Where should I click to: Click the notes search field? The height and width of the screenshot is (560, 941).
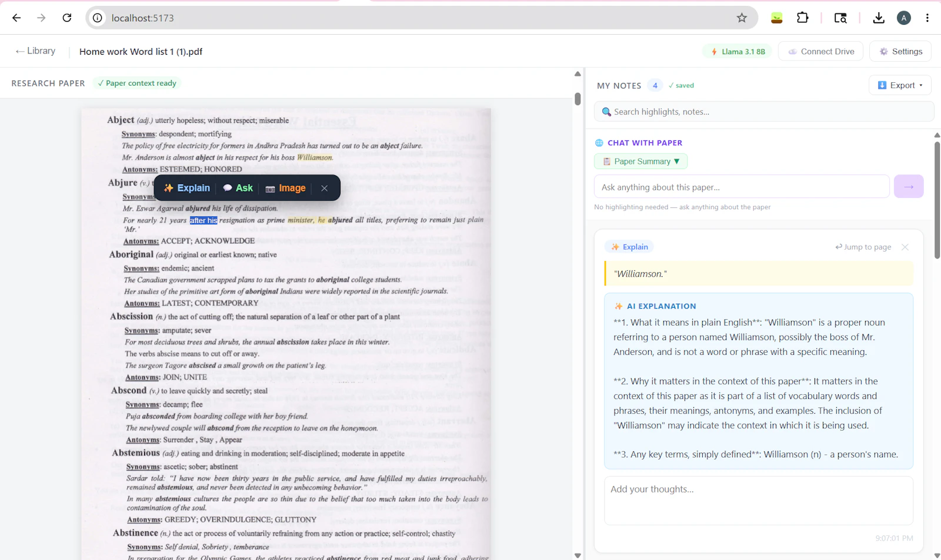click(x=764, y=112)
